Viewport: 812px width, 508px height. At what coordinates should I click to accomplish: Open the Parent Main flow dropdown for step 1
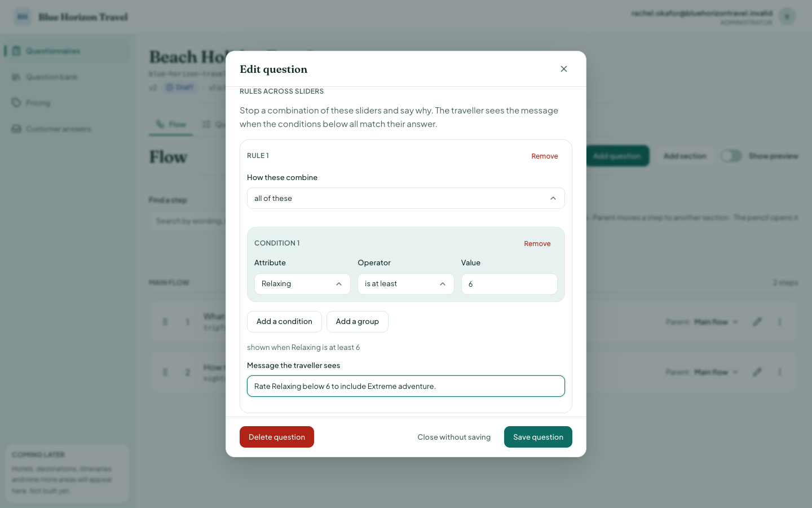[716, 322]
